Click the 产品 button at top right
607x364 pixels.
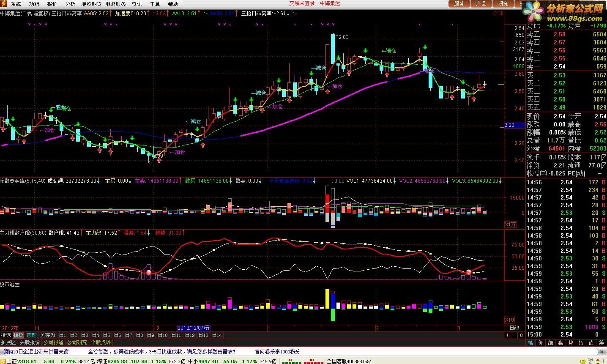coord(481,3)
